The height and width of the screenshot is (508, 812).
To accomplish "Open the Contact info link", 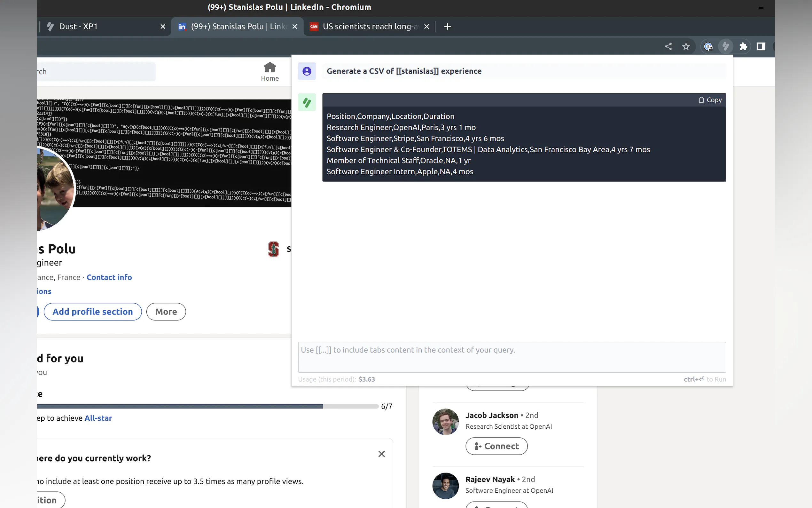I will point(109,277).
